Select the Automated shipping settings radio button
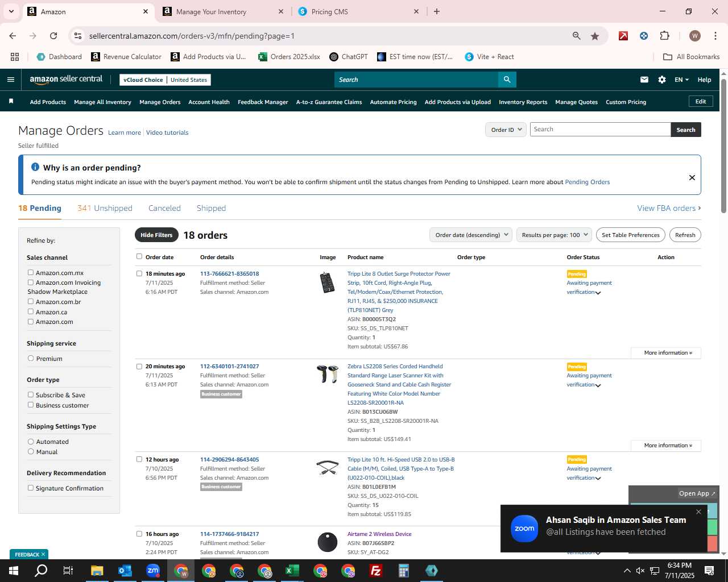 (31, 441)
